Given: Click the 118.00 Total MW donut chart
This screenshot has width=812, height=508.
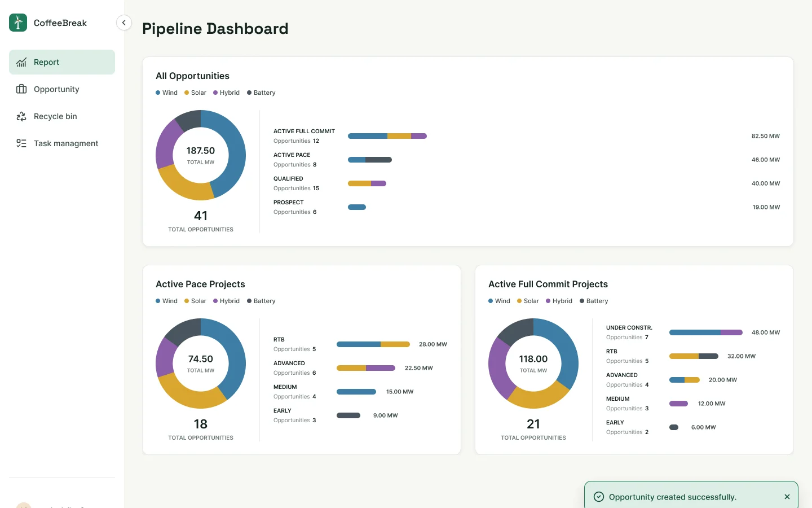Looking at the screenshot, I should [533, 364].
